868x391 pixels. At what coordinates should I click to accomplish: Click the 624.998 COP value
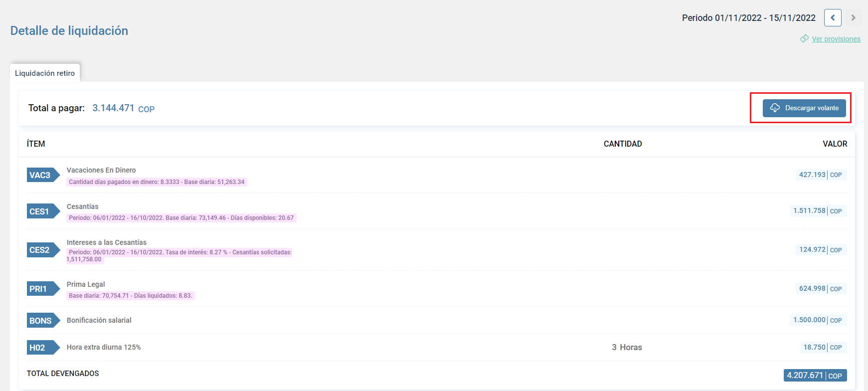[821, 289]
